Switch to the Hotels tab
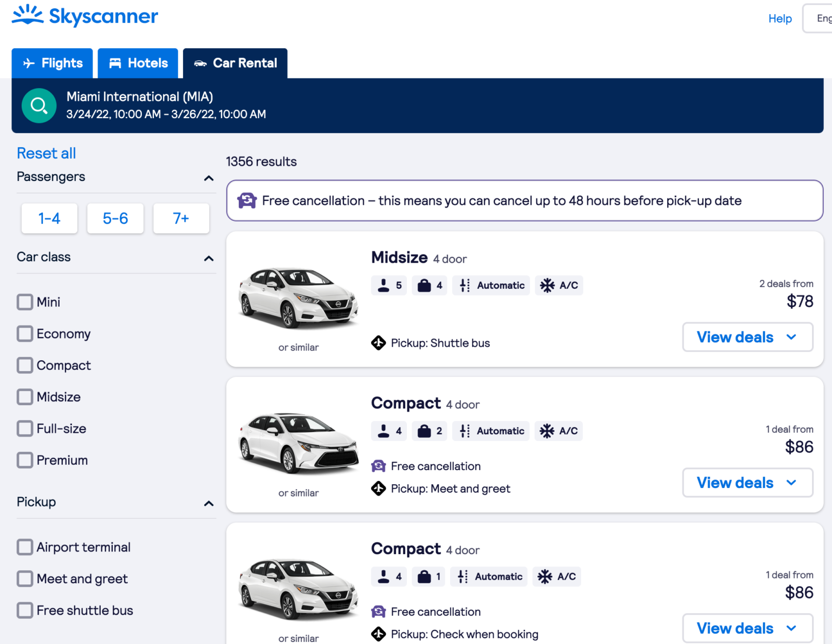The width and height of the screenshot is (832, 644). coord(138,63)
